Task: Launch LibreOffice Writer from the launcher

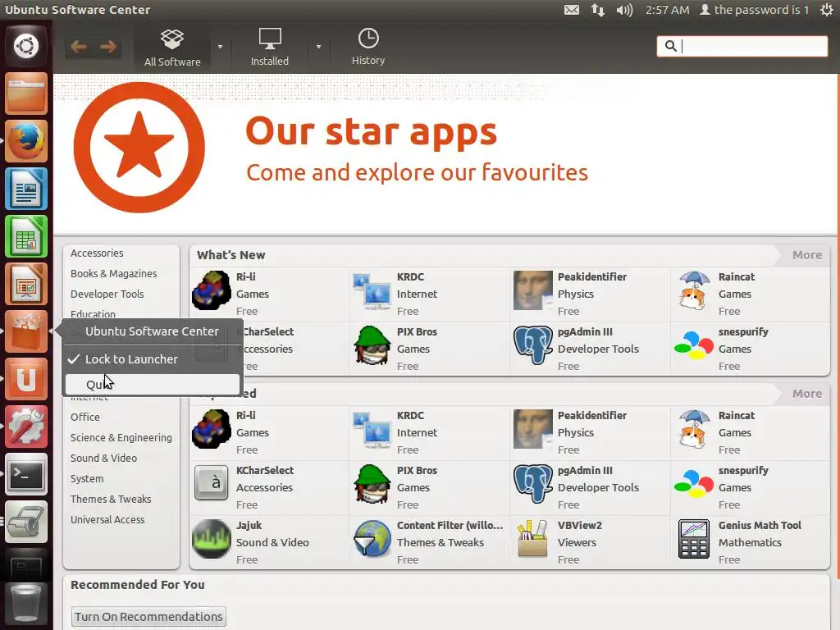Action: click(26, 189)
